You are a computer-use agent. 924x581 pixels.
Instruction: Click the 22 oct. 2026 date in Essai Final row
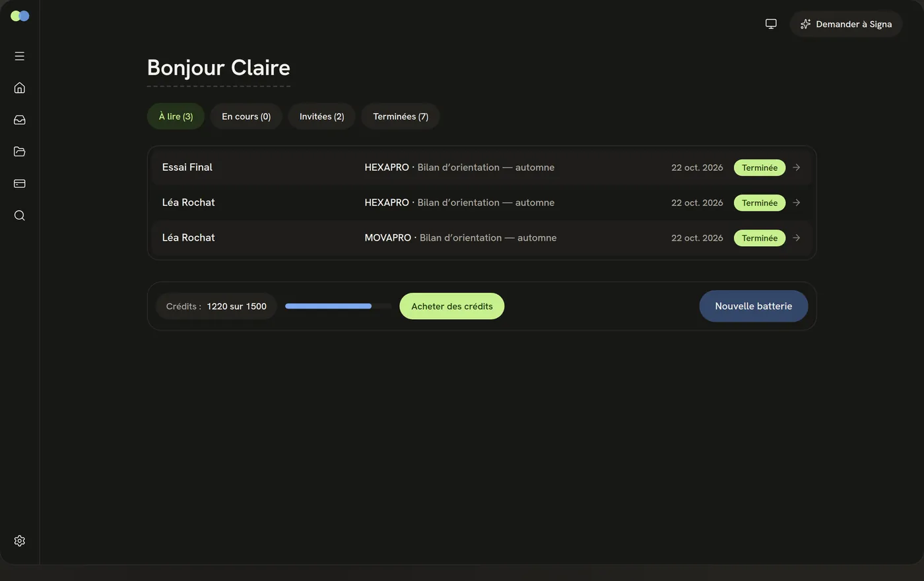[697, 168]
